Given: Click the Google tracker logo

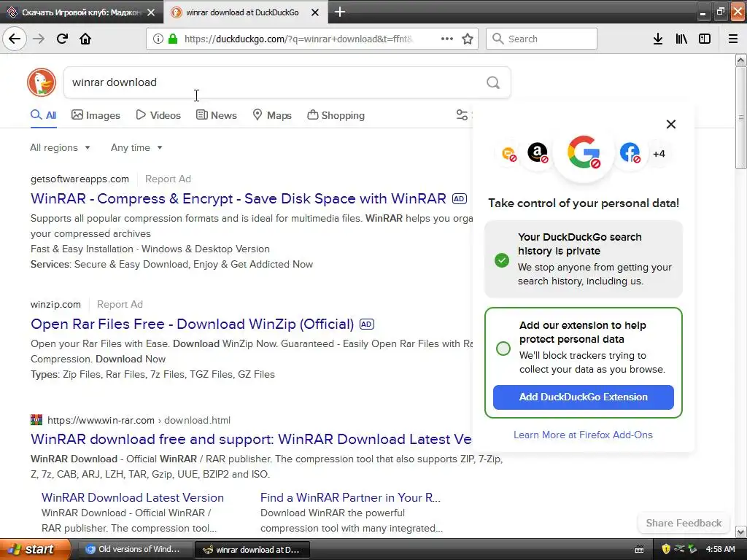Looking at the screenshot, I should coord(584,152).
